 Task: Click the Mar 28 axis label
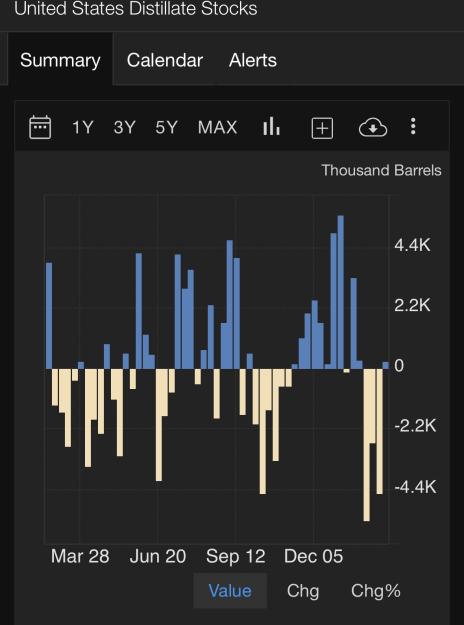point(80,556)
